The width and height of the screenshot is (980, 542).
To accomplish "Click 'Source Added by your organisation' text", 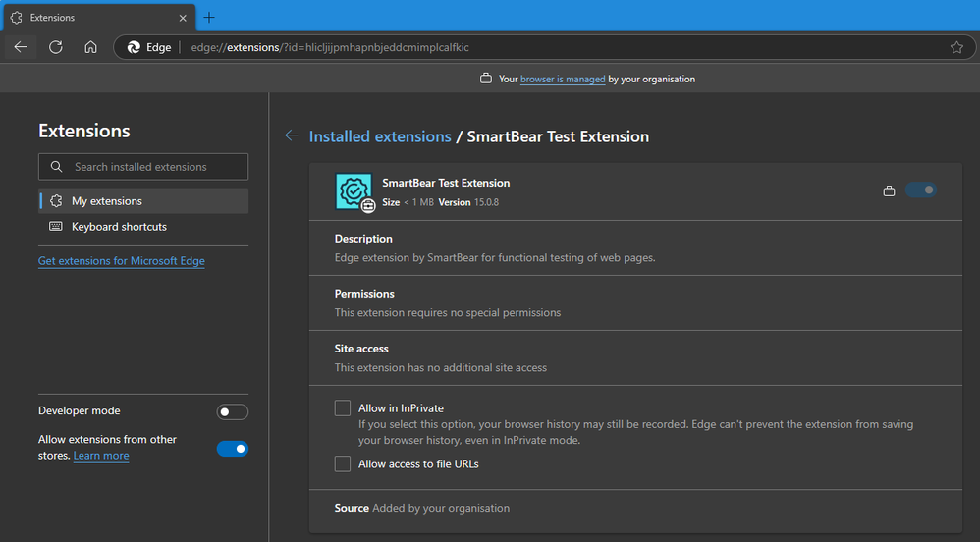I will coord(422,508).
